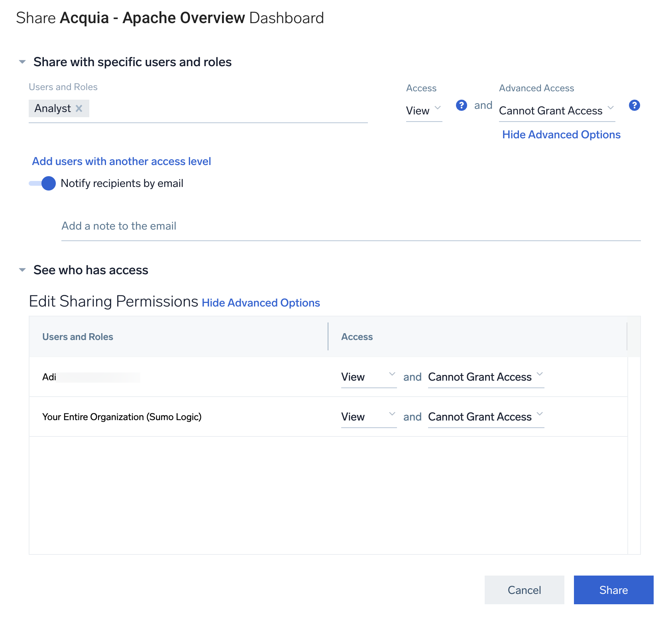Image resolution: width=672 pixels, height=621 pixels.
Task: Toggle Notify recipients by email switch
Action: point(43,183)
